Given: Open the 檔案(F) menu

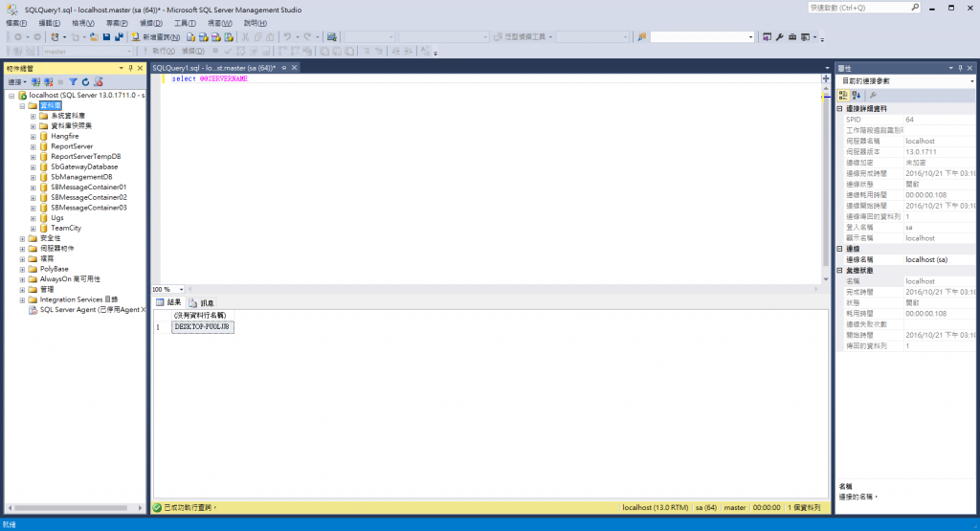Looking at the screenshot, I should (x=16, y=23).
